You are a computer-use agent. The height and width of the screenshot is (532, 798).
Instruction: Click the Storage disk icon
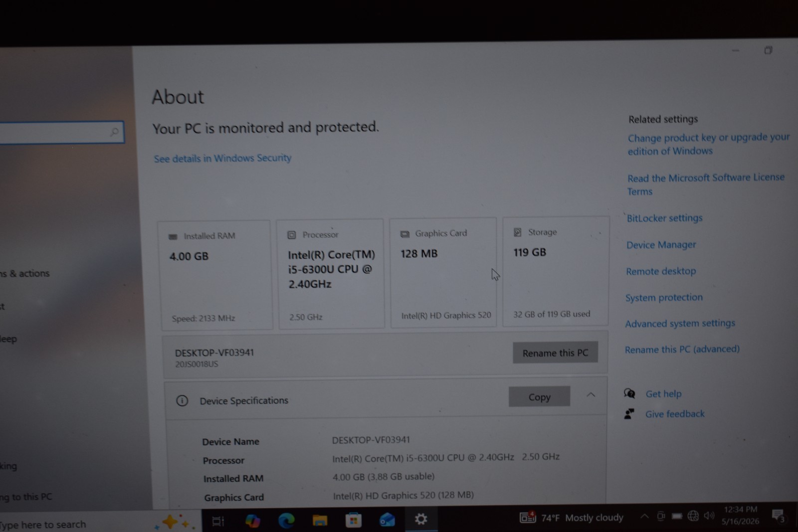(518, 232)
